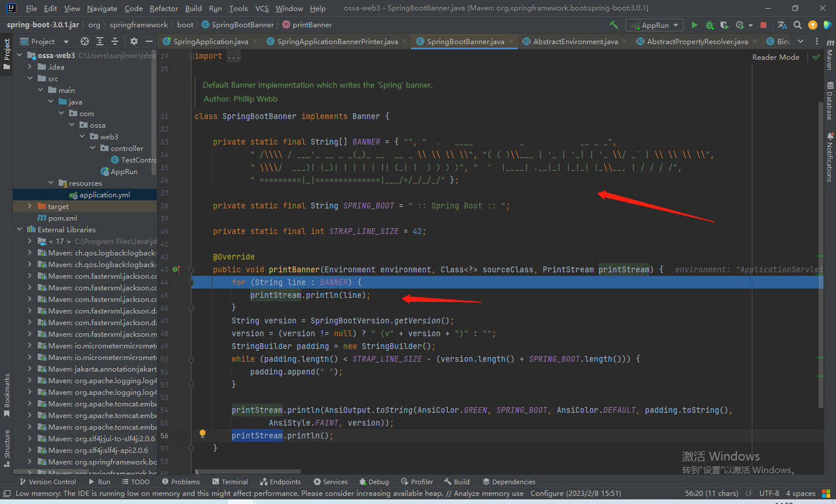Image resolution: width=836 pixels, height=504 pixels.
Task: Click the Profiler run icon in toolbar
Action: tap(740, 25)
